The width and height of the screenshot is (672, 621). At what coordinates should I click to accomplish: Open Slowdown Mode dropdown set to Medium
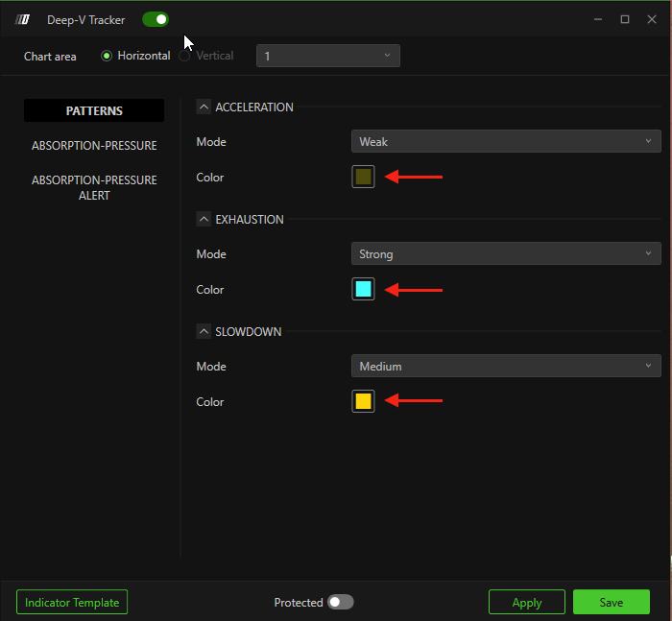coord(505,367)
